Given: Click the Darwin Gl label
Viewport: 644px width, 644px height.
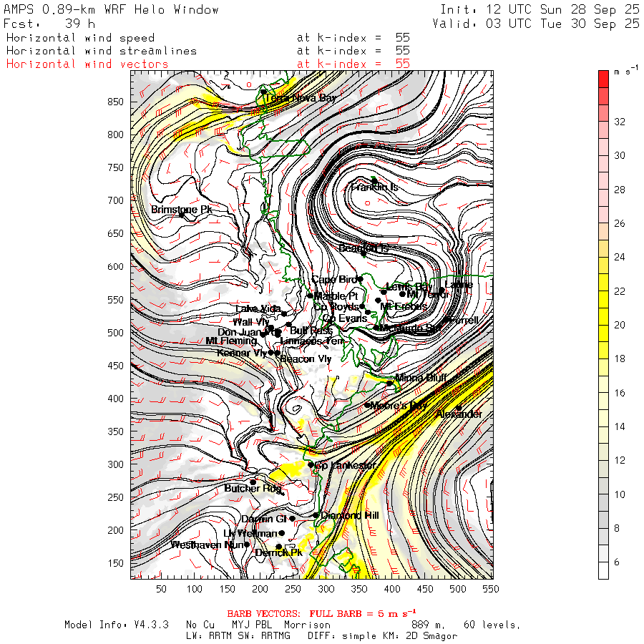Looking at the screenshot, I should point(263,519).
